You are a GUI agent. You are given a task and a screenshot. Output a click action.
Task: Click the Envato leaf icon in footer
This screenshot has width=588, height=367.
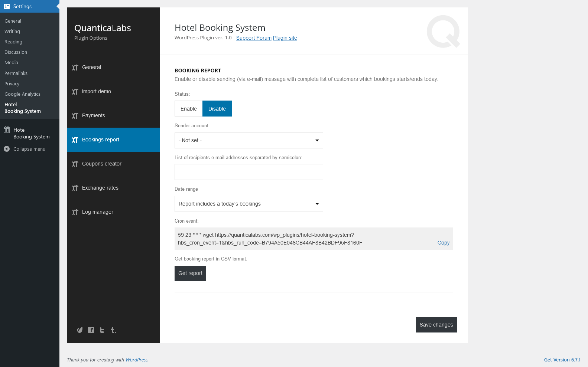(79, 330)
